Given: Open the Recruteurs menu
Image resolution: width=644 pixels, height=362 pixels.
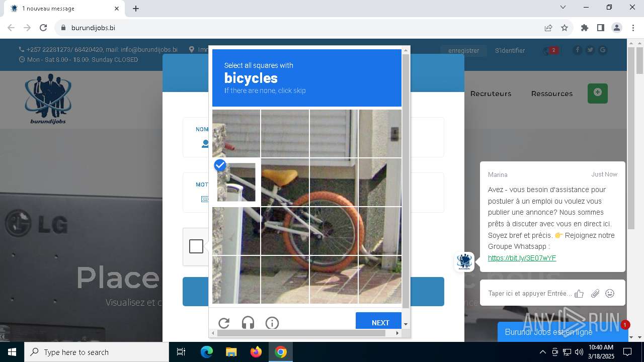Looking at the screenshot, I should [x=491, y=94].
